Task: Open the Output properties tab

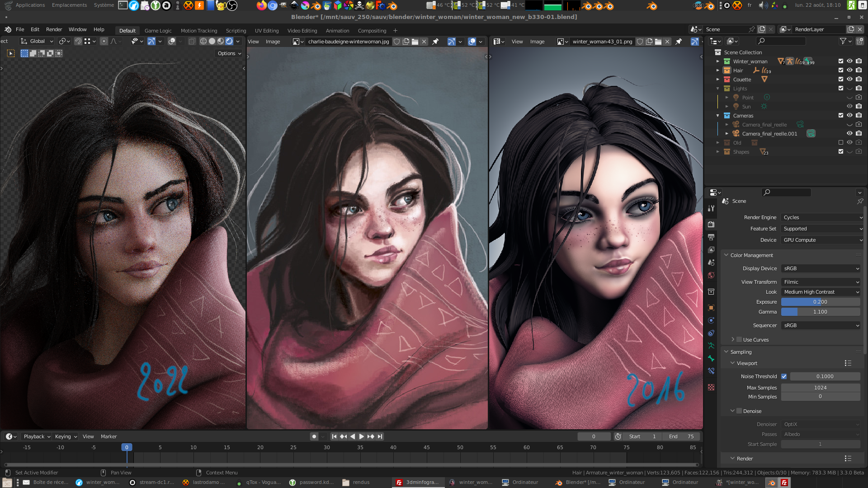Action: click(x=711, y=237)
